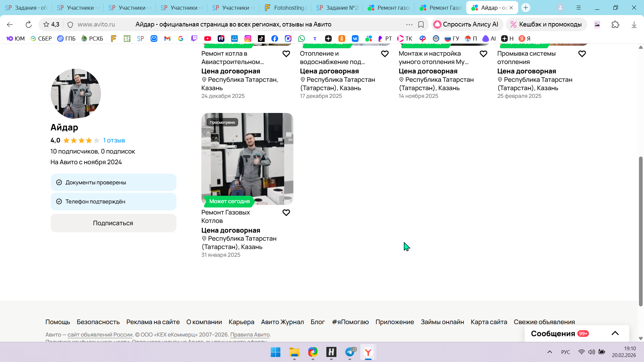Open the downloads arrow icon in the browser toolbar
Screen dimensions: 644x362
click(x=634, y=24)
